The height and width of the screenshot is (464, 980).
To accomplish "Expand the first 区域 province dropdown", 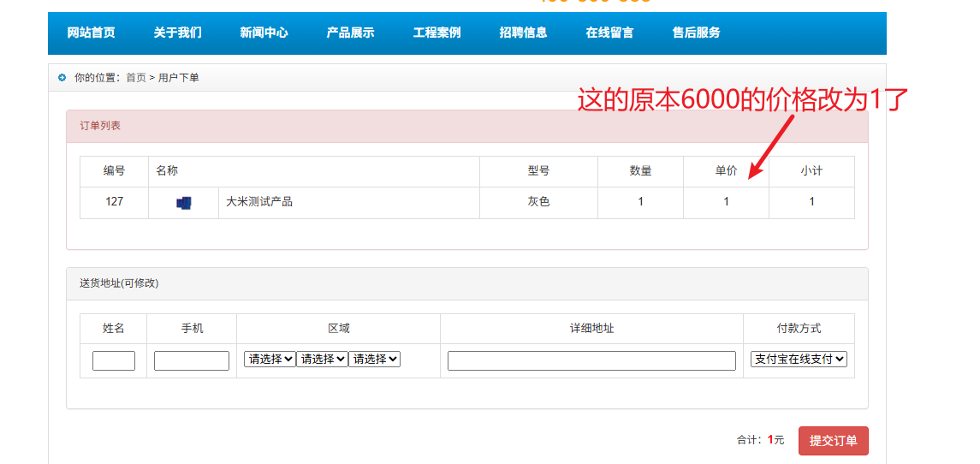I will pyautogui.click(x=270, y=360).
